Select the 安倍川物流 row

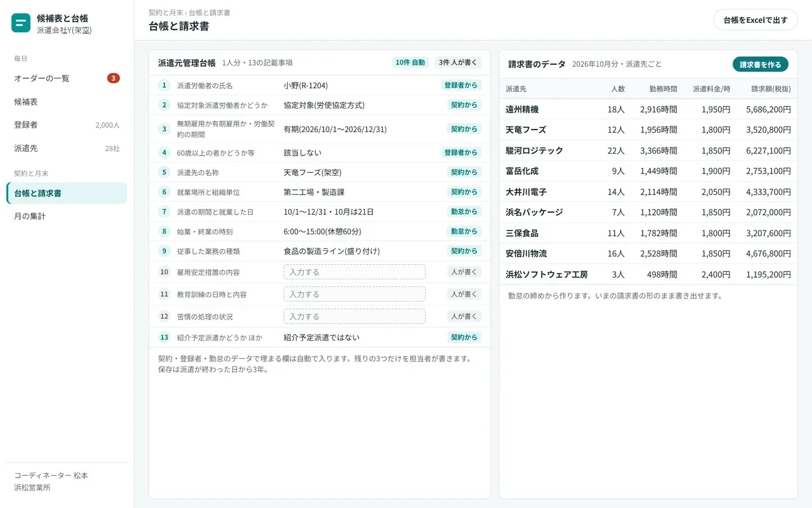tap(648, 253)
